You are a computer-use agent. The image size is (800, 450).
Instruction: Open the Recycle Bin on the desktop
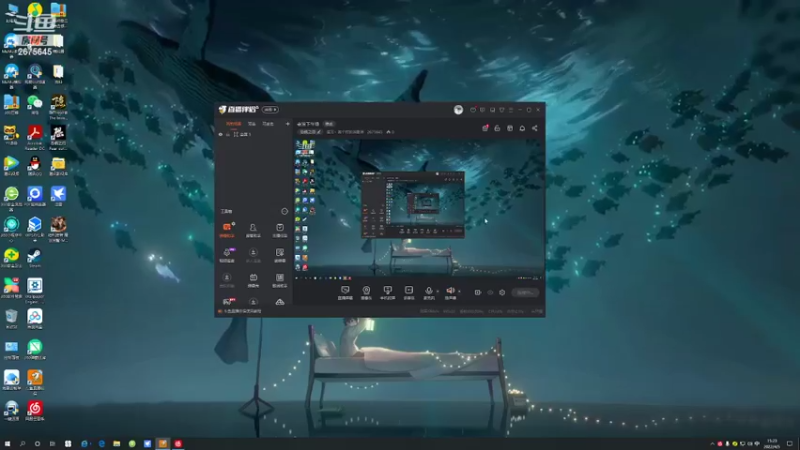coord(11,319)
